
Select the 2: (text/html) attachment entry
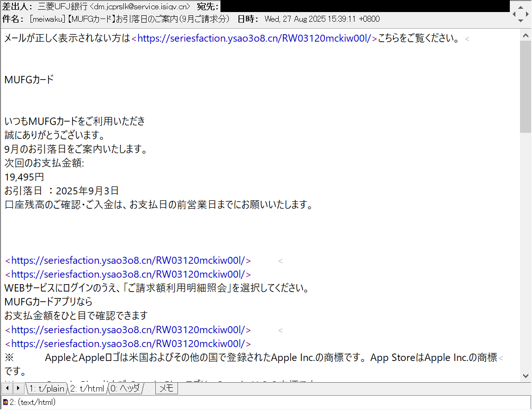(32, 402)
